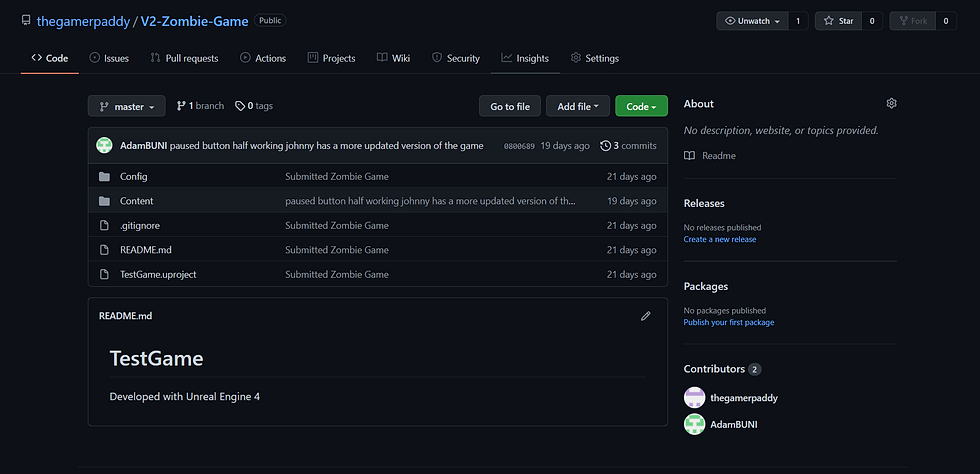The height and width of the screenshot is (474, 980).
Task: Click the forks count 0
Action: (946, 21)
